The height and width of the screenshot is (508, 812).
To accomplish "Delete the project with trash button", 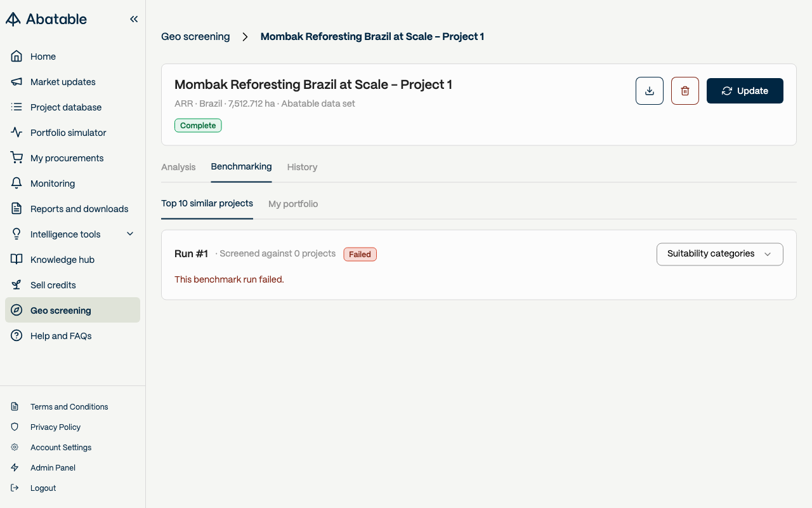I will click(685, 91).
